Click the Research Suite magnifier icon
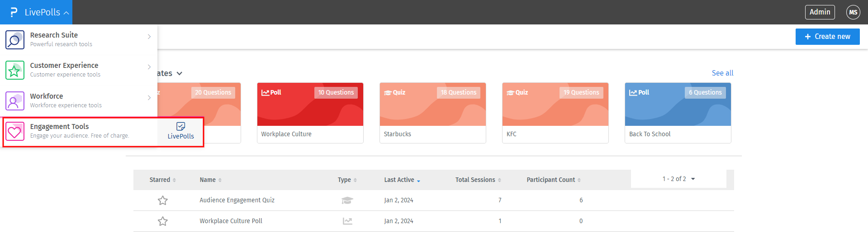This screenshot has height=234, width=868. pyautogui.click(x=14, y=40)
